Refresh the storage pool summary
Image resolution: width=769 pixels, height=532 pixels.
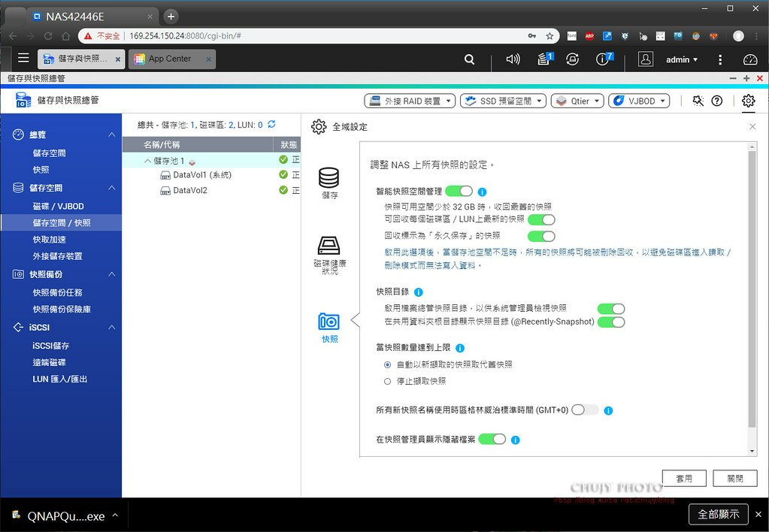(x=271, y=125)
